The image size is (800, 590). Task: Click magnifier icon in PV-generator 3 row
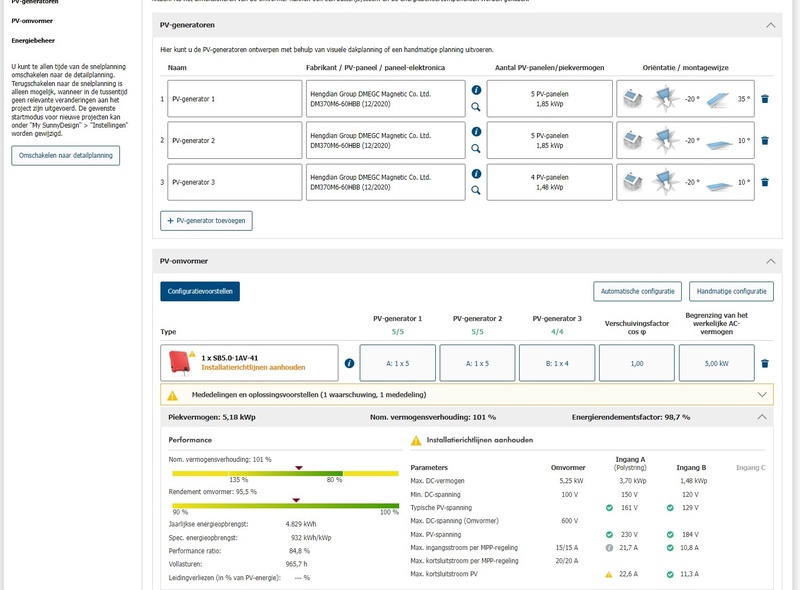click(x=476, y=190)
